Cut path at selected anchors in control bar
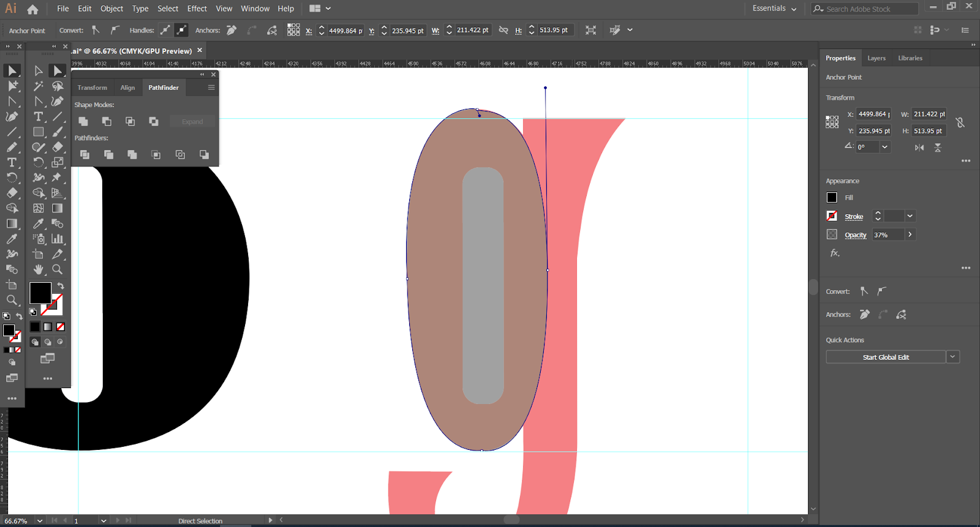 tap(272, 30)
